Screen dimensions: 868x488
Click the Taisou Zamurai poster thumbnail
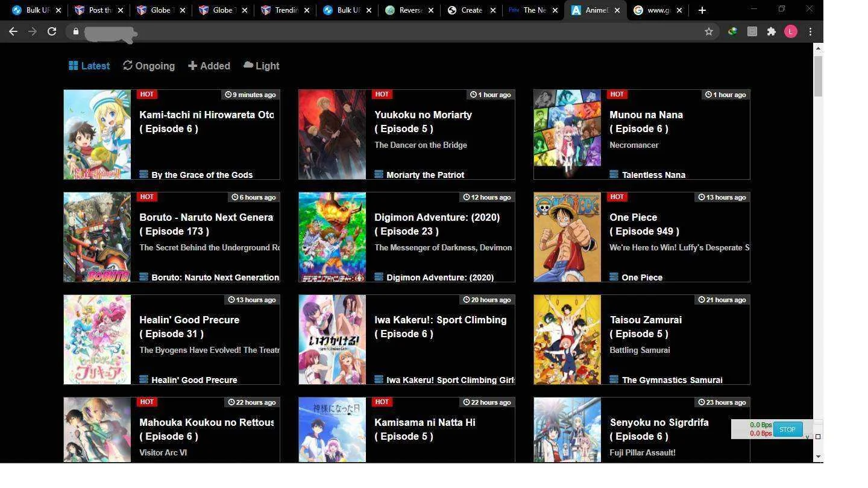(567, 340)
